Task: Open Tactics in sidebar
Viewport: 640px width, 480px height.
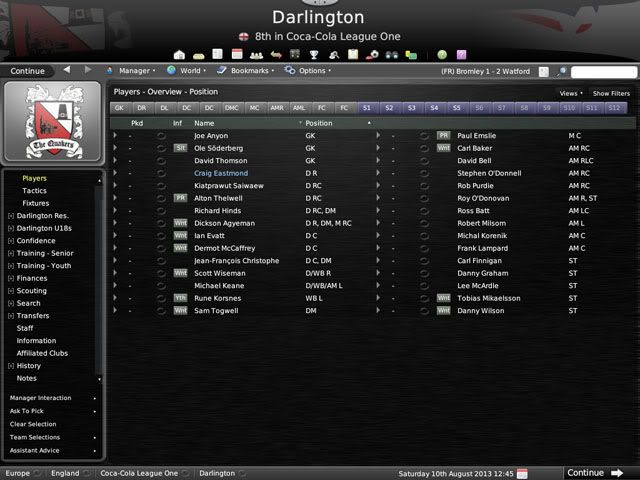Action: point(35,191)
